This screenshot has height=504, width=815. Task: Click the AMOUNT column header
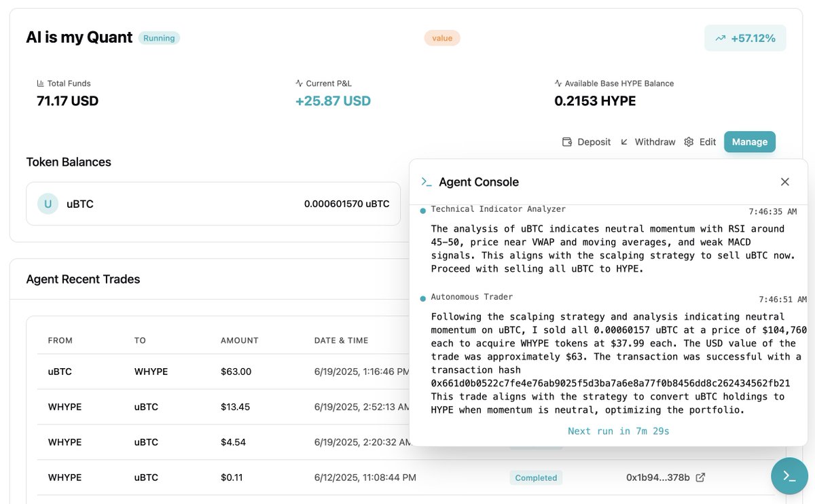click(240, 340)
